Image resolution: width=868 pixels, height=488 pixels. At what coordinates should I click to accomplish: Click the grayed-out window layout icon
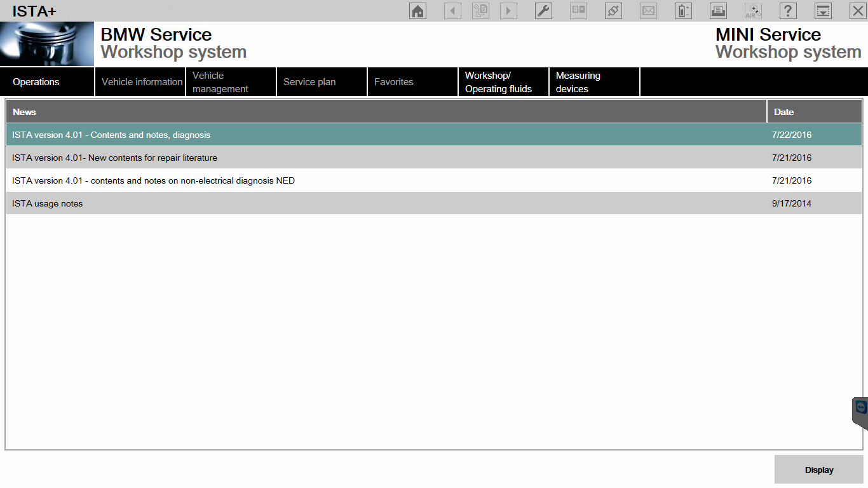pyautogui.click(x=578, y=11)
